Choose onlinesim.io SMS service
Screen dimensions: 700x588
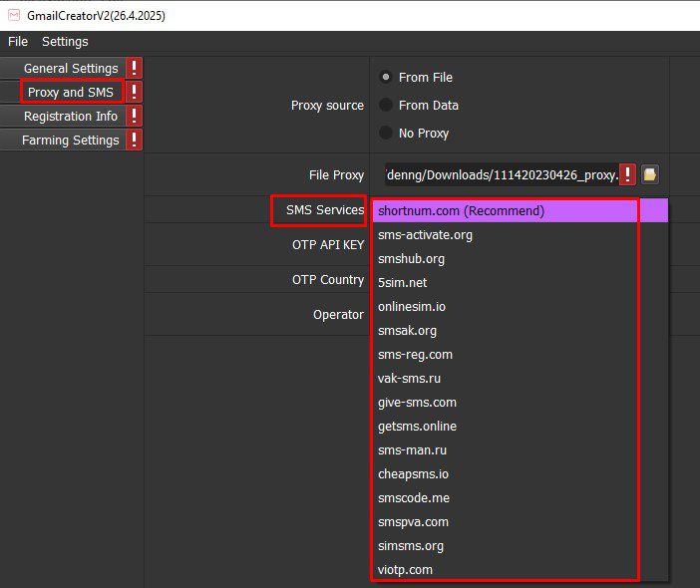point(521,307)
